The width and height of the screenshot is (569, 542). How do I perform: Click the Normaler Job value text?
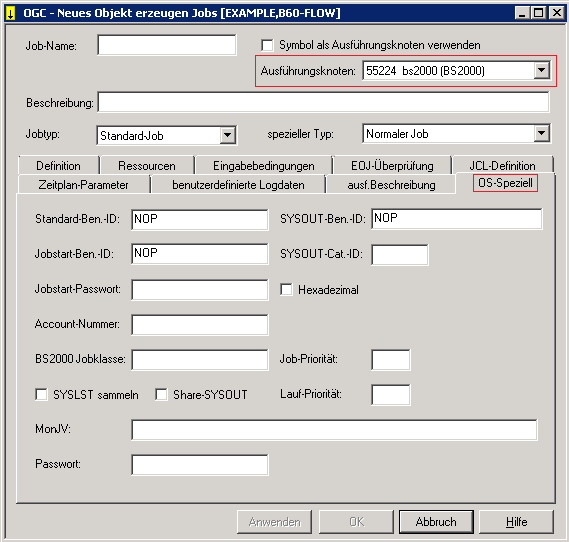[397, 134]
